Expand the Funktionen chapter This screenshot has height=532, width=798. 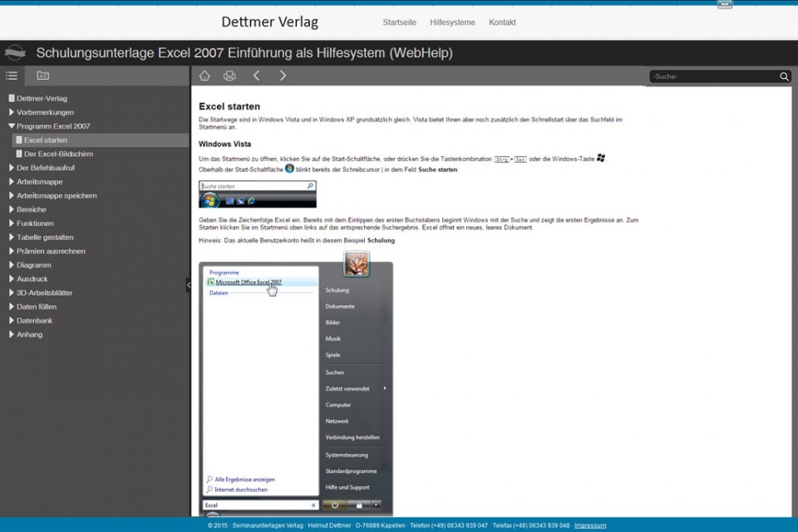[x=12, y=224]
